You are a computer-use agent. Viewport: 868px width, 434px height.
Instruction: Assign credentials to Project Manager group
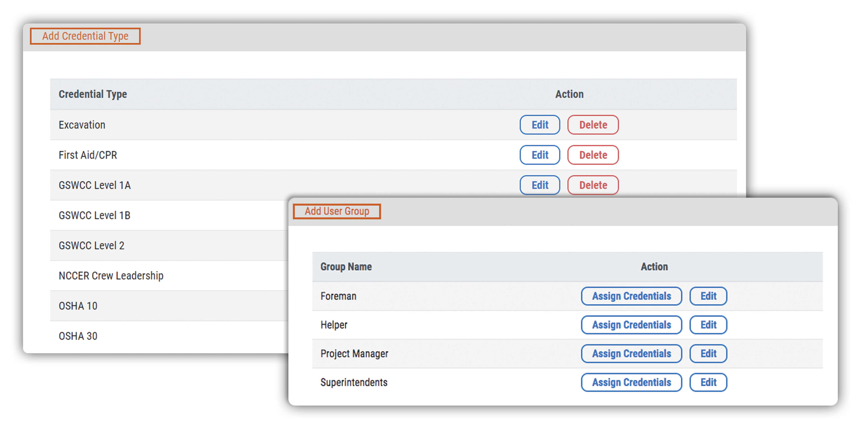tap(631, 354)
